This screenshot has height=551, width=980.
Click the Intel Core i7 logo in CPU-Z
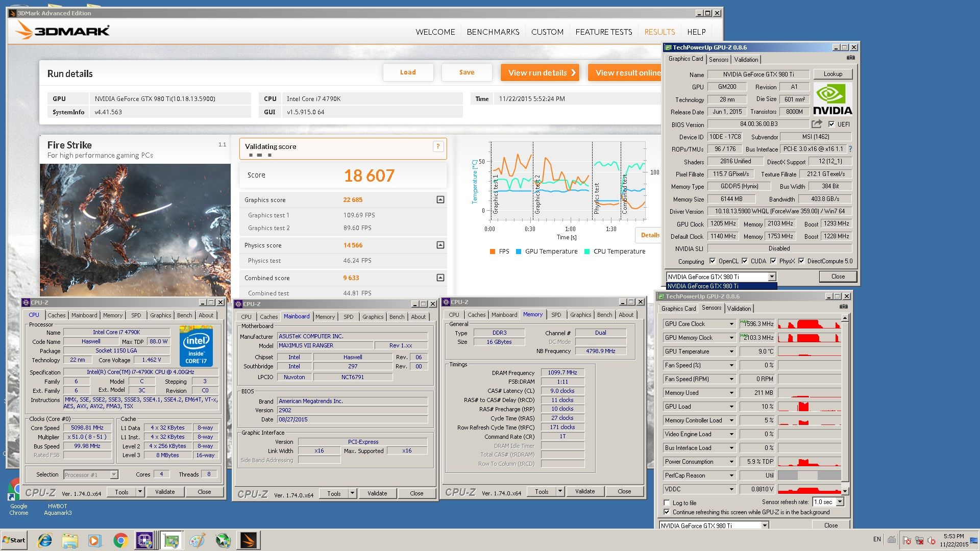pyautogui.click(x=196, y=346)
